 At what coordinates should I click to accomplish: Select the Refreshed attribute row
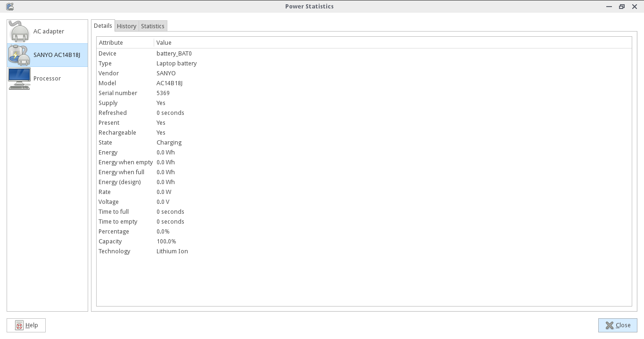[x=113, y=113]
